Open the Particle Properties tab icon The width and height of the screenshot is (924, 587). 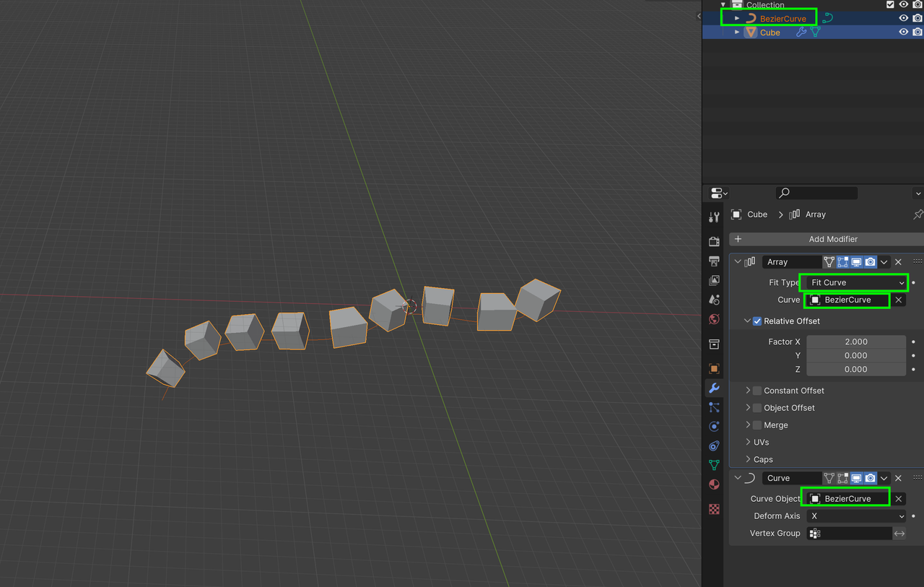(714, 407)
